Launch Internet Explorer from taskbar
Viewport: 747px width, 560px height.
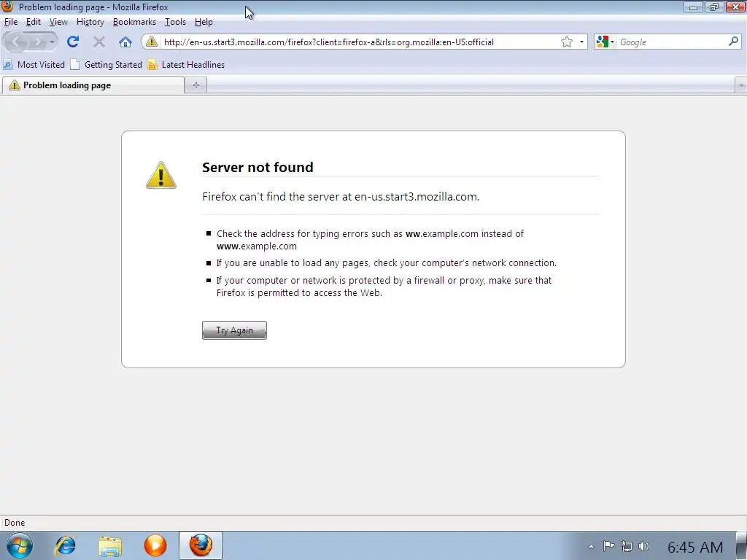(65, 545)
